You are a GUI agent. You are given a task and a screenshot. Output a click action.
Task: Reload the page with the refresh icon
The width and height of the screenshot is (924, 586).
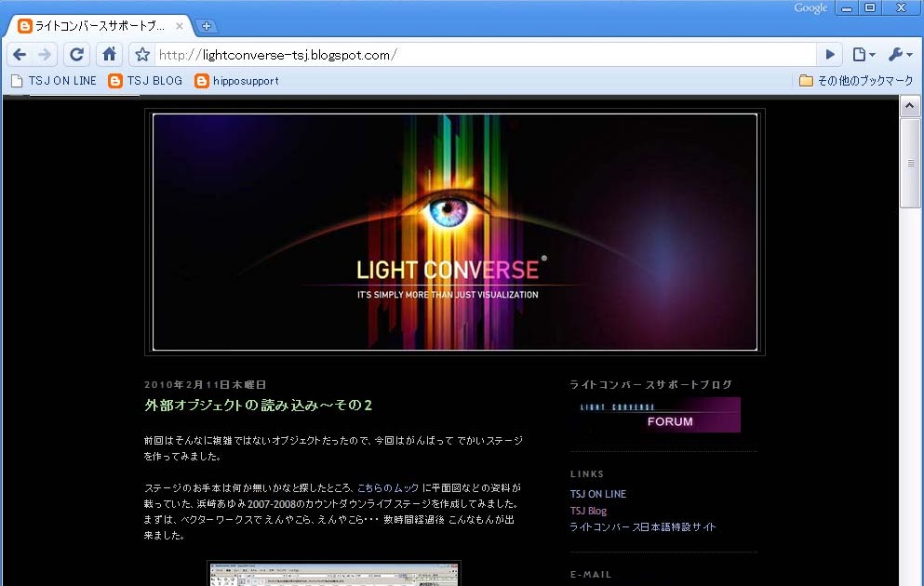[76, 55]
